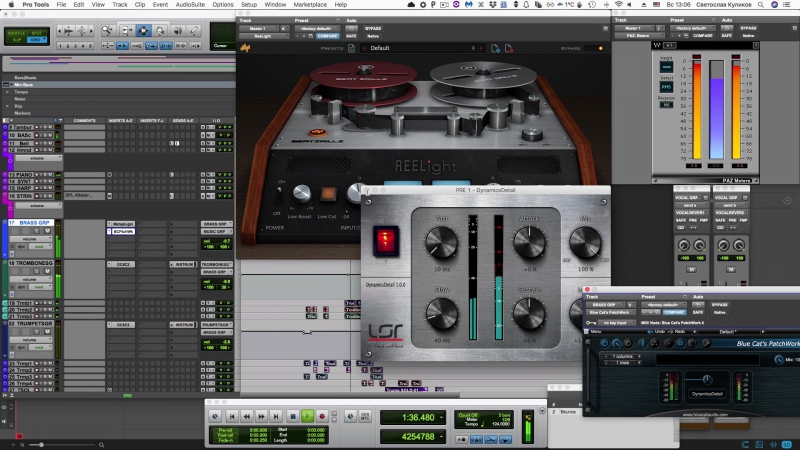Viewport: 800px width, 450px height.
Task: Select the Zoomer tool in toolbar
Action: [107, 31]
